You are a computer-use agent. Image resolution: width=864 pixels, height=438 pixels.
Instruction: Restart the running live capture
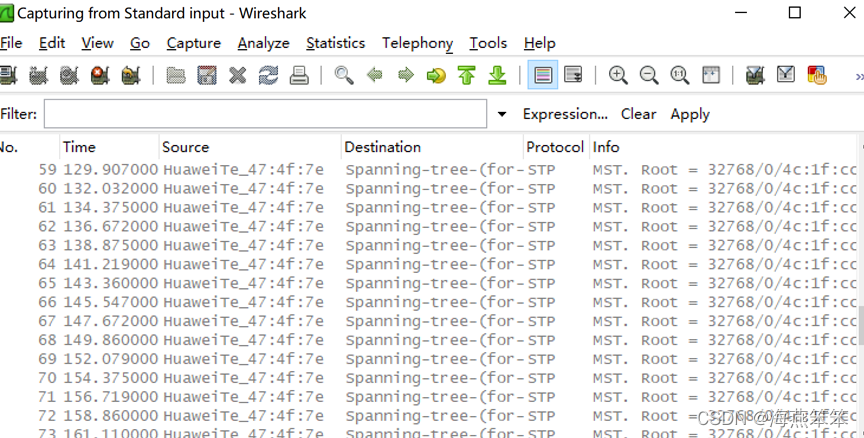pos(131,75)
